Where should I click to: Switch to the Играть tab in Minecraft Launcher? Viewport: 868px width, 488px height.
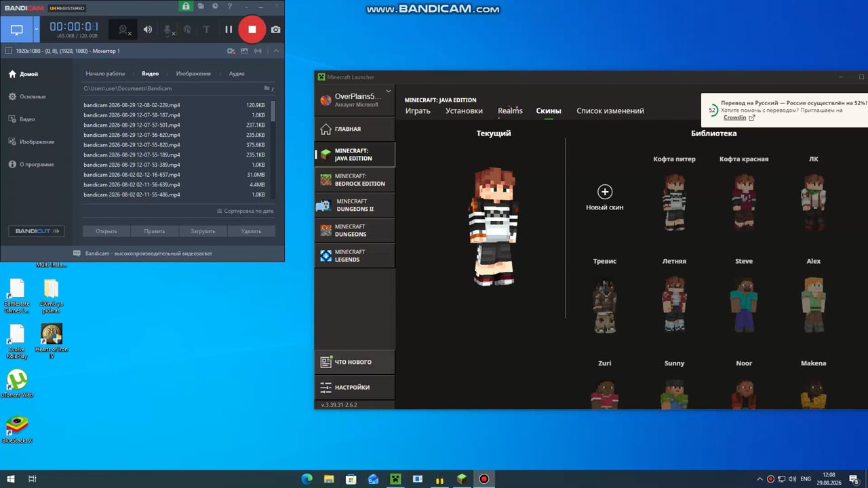(x=418, y=111)
